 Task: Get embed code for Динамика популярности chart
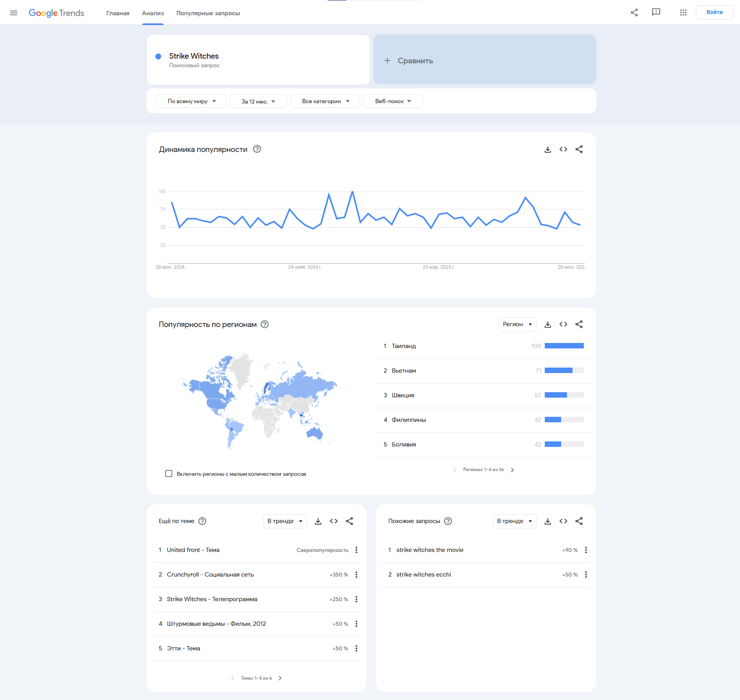[563, 149]
